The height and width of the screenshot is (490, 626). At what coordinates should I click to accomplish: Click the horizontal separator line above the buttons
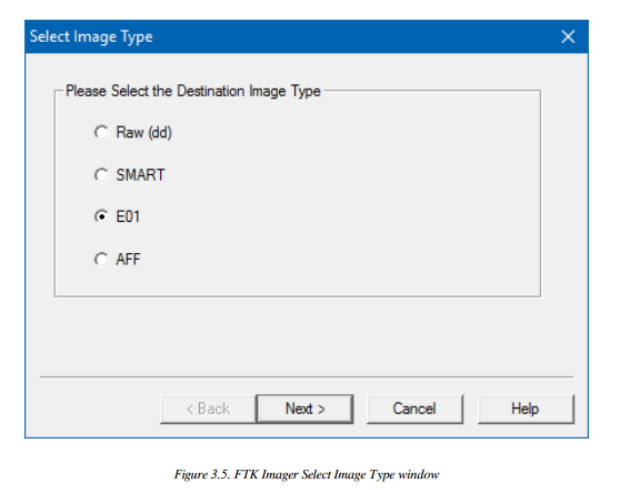(x=307, y=376)
